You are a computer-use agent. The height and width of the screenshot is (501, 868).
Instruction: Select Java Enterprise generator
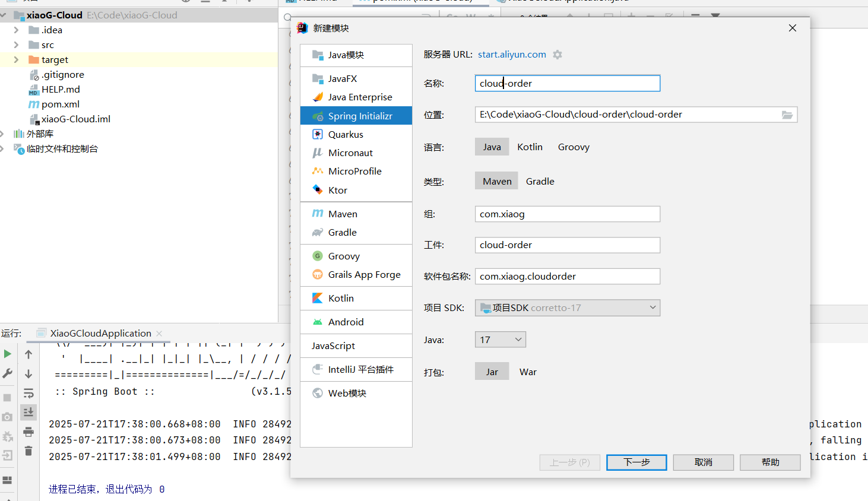[x=356, y=97]
